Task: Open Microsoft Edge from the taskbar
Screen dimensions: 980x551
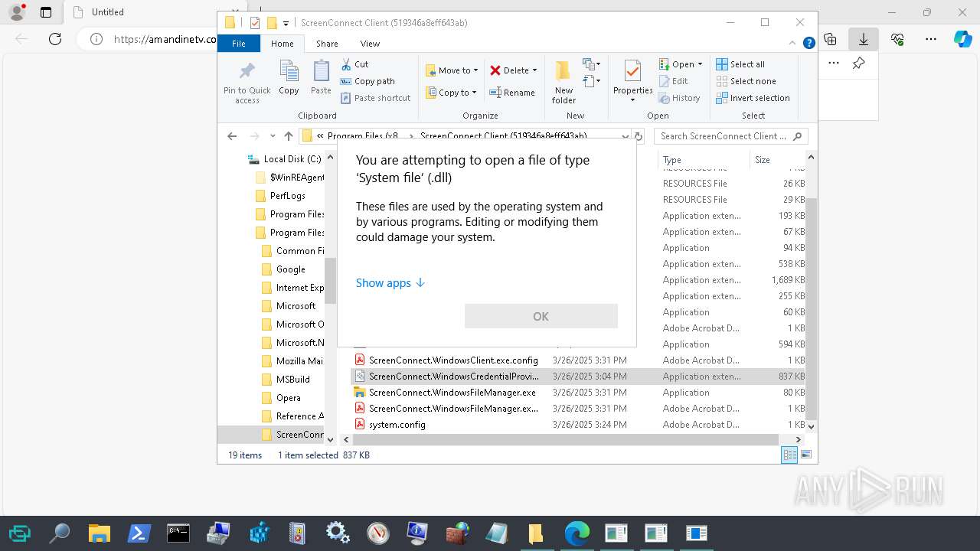Action: pyautogui.click(x=577, y=533)
